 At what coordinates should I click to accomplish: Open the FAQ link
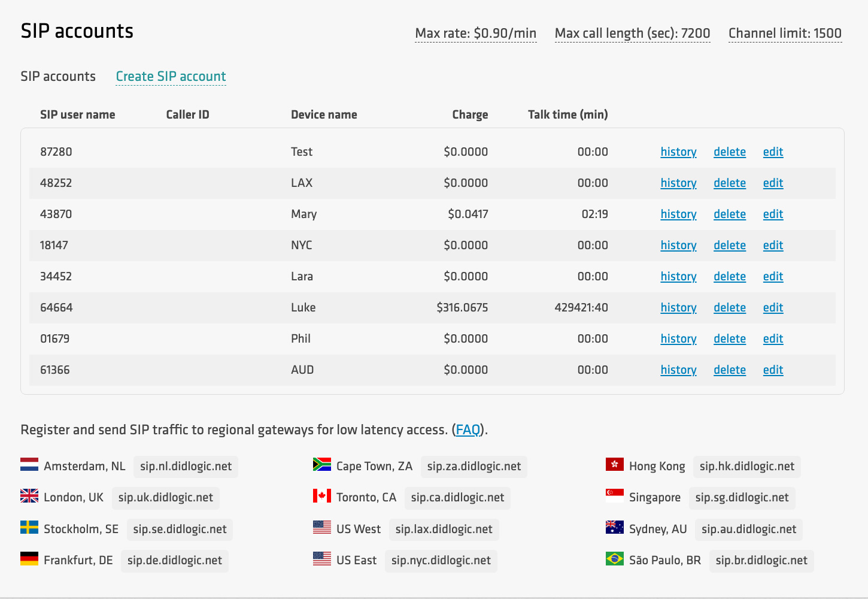tap(468, 430)
